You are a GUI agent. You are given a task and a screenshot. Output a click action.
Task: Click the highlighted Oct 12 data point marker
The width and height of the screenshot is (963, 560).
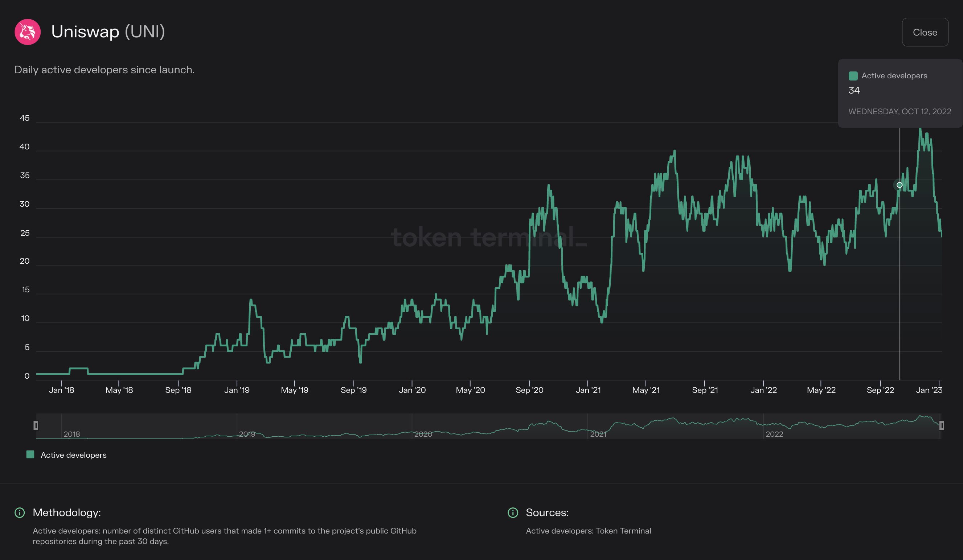coord(900,185)
